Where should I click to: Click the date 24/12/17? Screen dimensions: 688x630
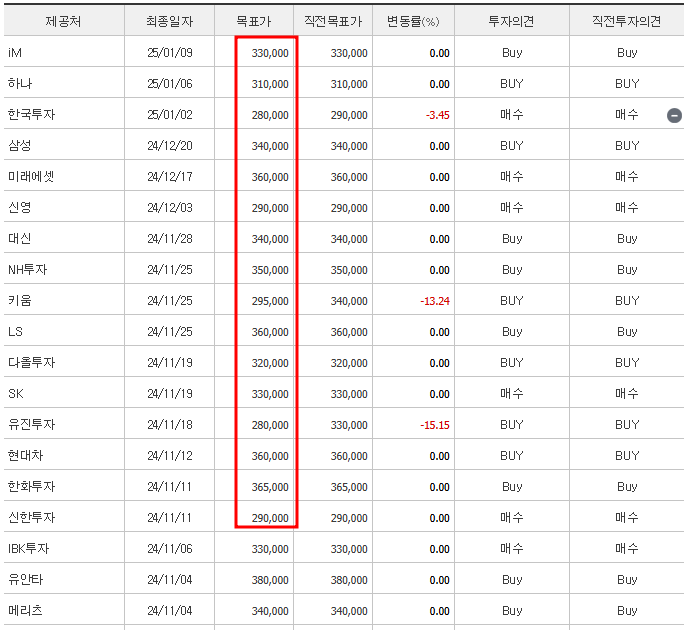pos(170,176)
